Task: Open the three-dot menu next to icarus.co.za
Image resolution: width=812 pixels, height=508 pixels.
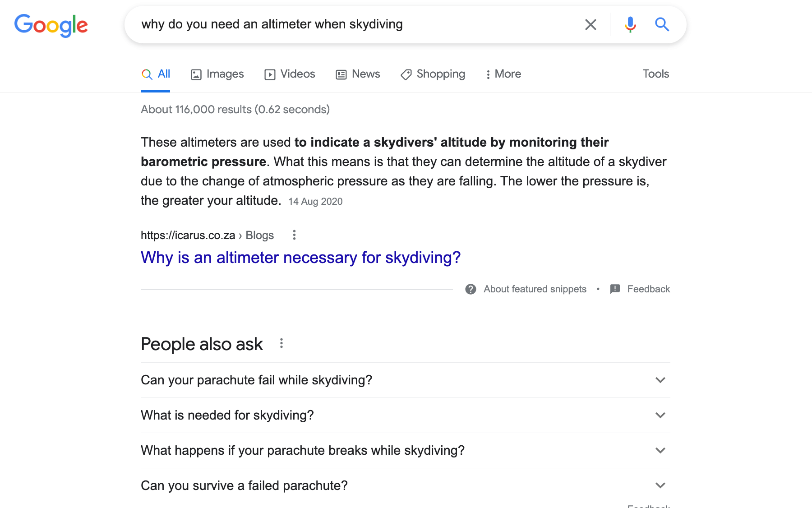Action: coord(294,235)
